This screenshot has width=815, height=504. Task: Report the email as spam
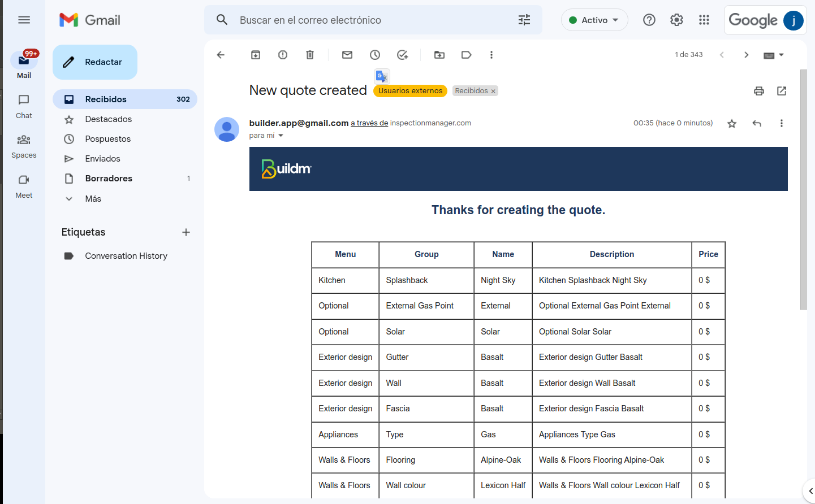pyautogui.click(x=283, y=55)
